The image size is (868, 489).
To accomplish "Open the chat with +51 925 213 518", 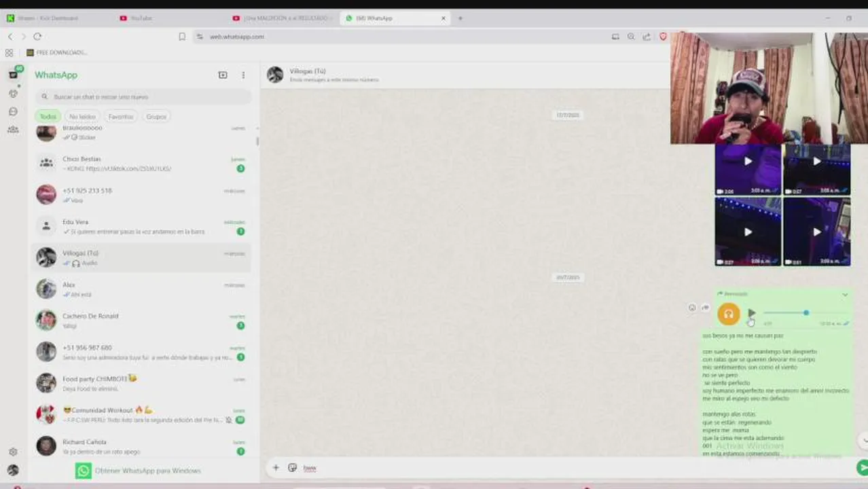I will 141,195.
